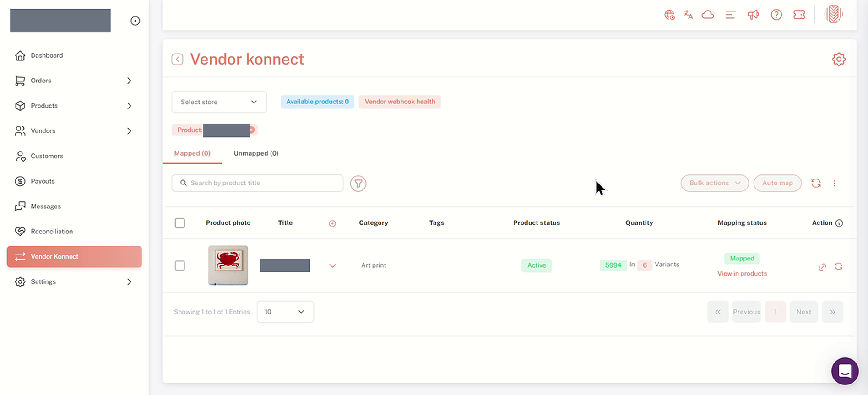Open Bulk actions dropdown

click(715, 183)
